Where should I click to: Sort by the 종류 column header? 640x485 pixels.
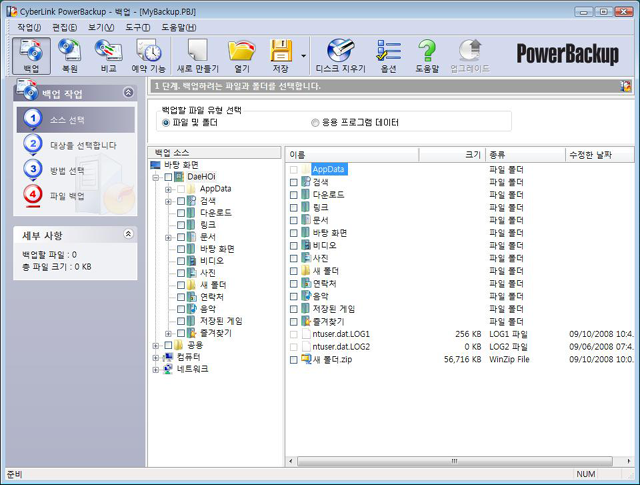click(x=525, y=155)
